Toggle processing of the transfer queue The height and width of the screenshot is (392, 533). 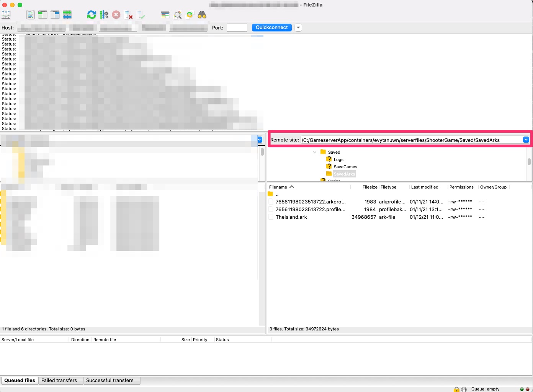point(104,15)
